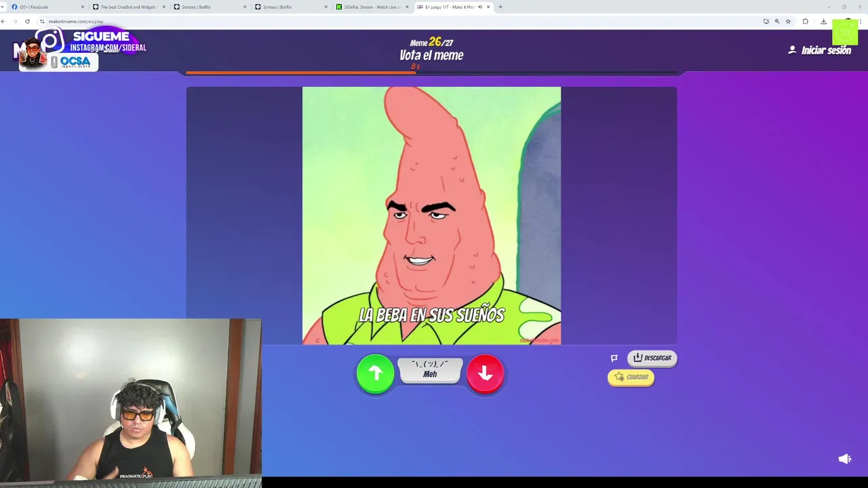Open the browser extensions puzzle icon
The height and width of the screenshot is (488, 868).
806,21
